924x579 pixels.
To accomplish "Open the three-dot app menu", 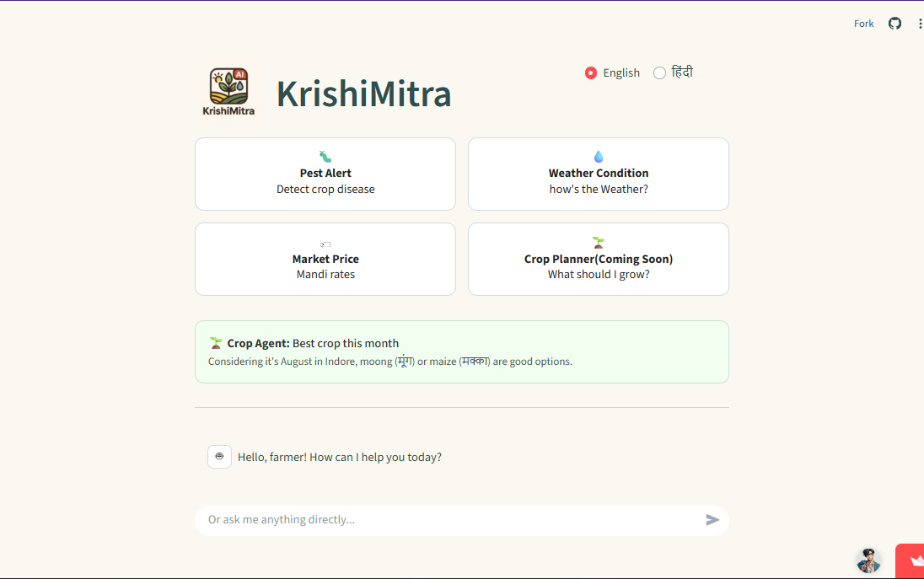I will 920,24.
